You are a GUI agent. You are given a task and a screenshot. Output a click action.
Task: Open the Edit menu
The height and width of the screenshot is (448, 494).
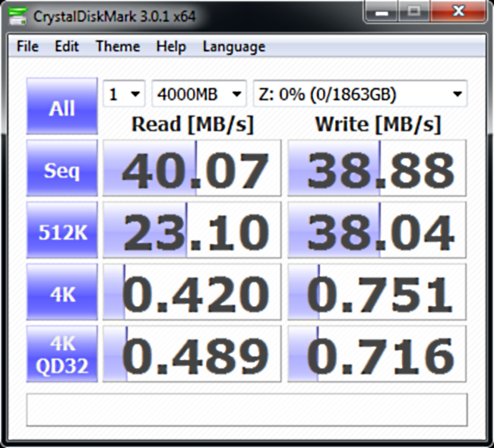coord(66,46)
